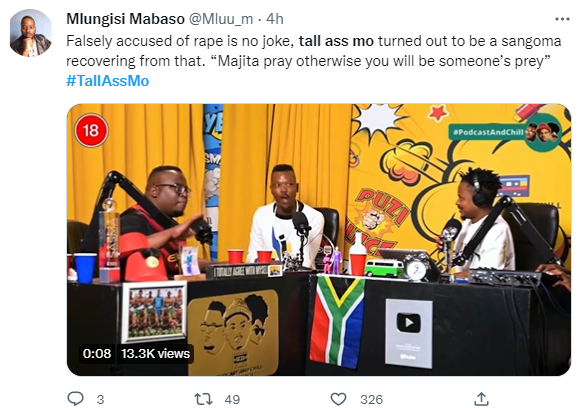Click the reply count number 3
Screen dimensions: 579x408
(x=100, y=400)
